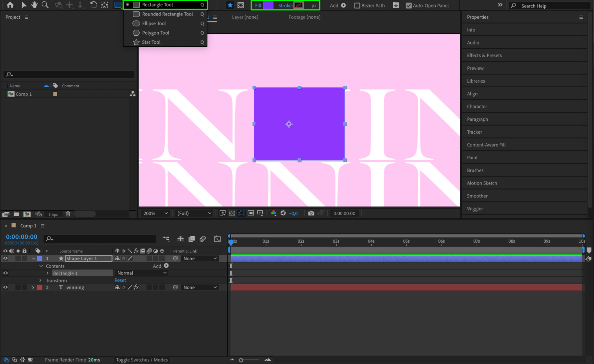594x364 pixels.
Task: Expand the Rectangle 1 group
Action: click(x=48, y=273)
